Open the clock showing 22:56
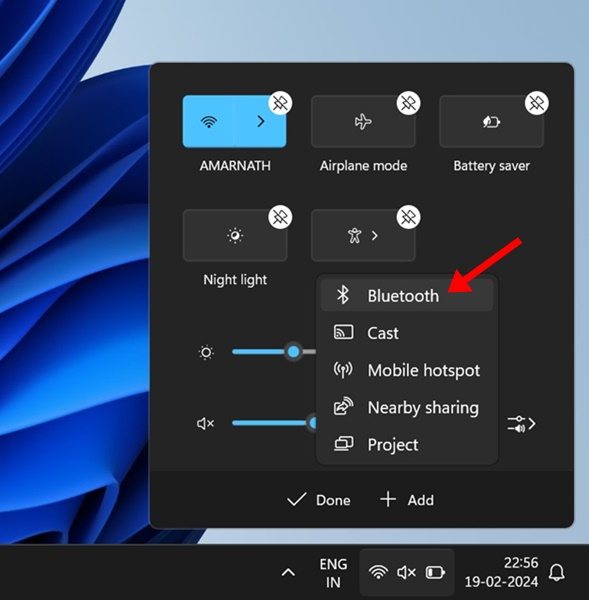Viewport: 589px width, 600px height. (x=501, y=572)
